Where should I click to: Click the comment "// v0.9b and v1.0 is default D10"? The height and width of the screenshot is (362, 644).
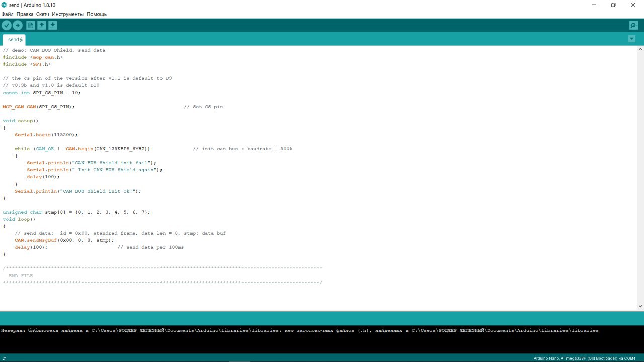pyautogui.click(x=51, y=85)
